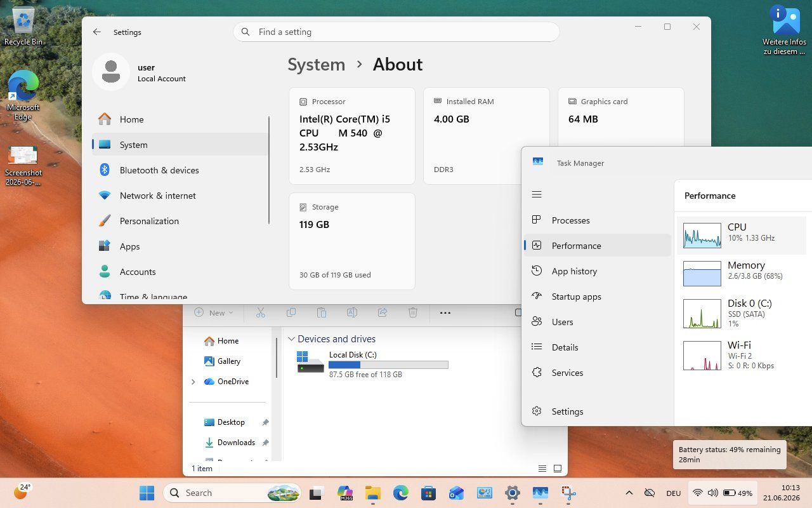Click the user Local Account profile picture
The image size is (812, 508).
click(111, 72)
